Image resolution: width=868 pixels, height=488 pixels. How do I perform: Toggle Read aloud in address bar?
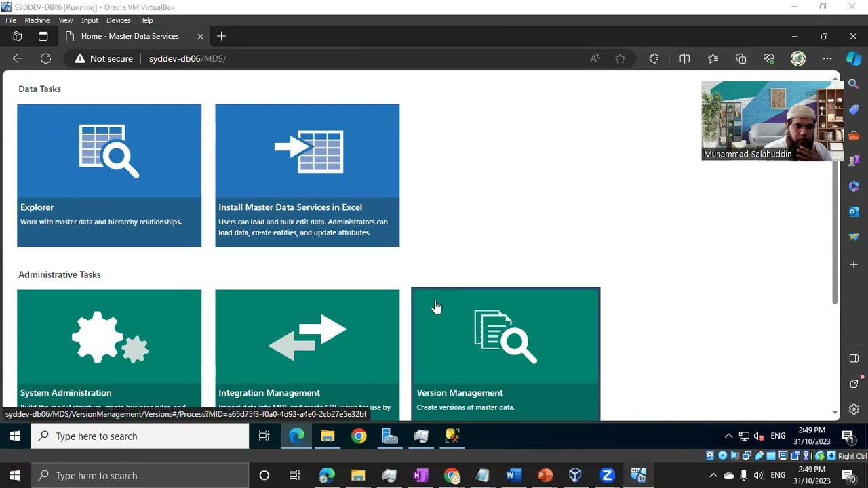click(595, 58)
